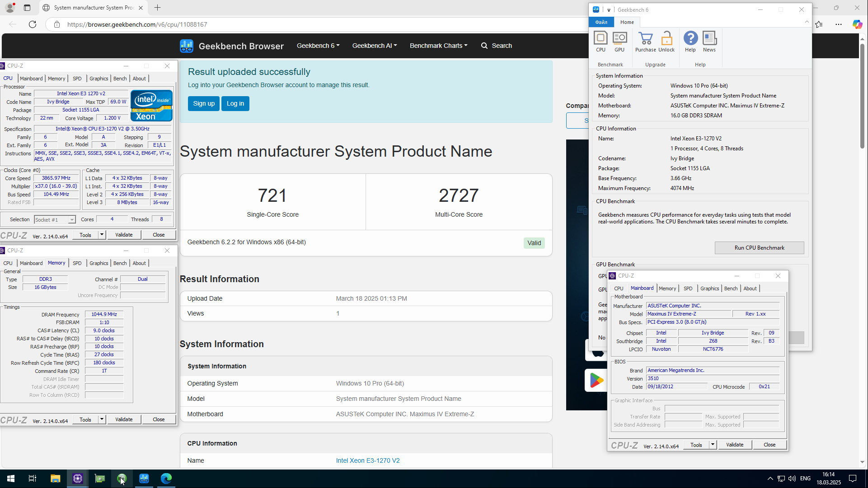The width and height of the screenshot is (868, 488).
Task: Click the GPU benchmark icon in Geekbench ribbon
Action: pyautogui.click(x=619, y=42)
